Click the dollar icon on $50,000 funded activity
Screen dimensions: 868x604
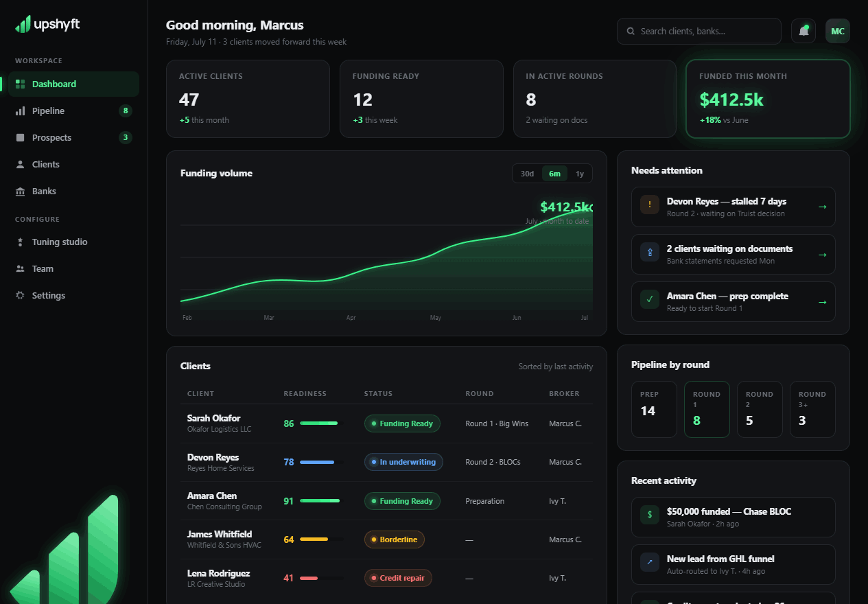(x=649, y=515)
